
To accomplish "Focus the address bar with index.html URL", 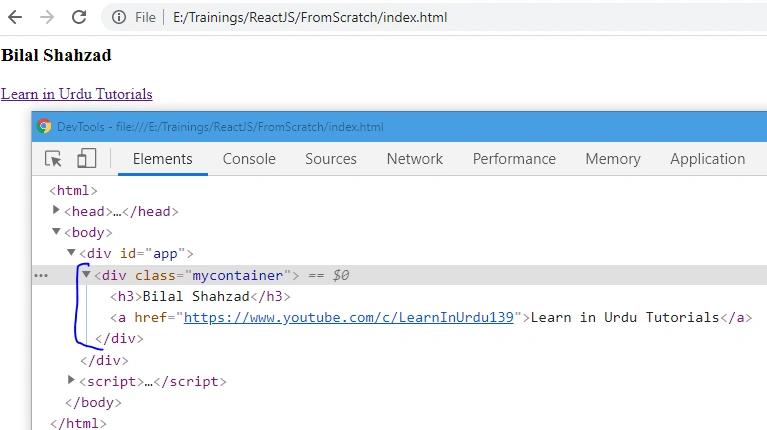I will coord(310,18).
